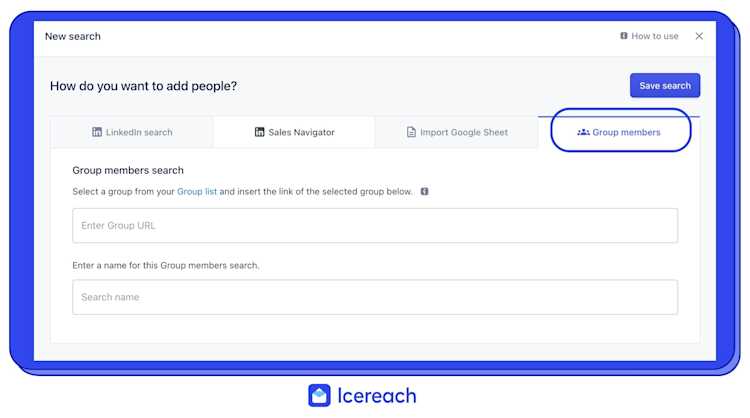Focus the Search name field
The image size is (750, 418).
tap(375, 297)
